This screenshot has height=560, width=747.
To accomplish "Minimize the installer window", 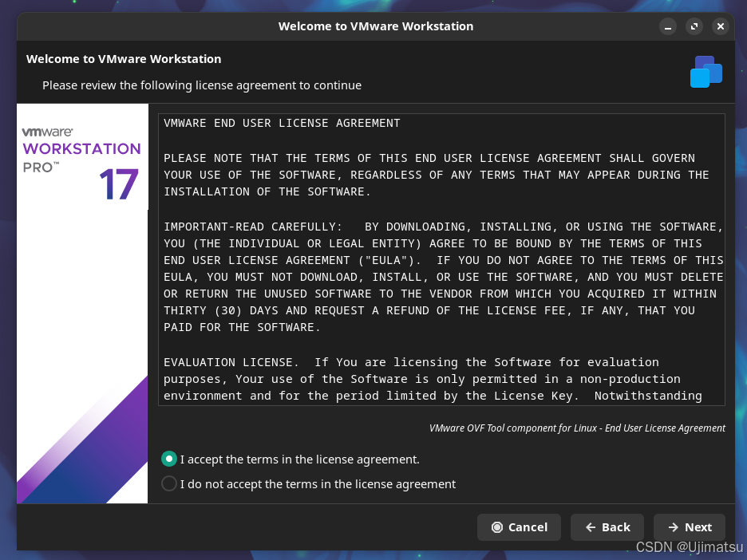I will pyautogui.click(x=668, y=26).
